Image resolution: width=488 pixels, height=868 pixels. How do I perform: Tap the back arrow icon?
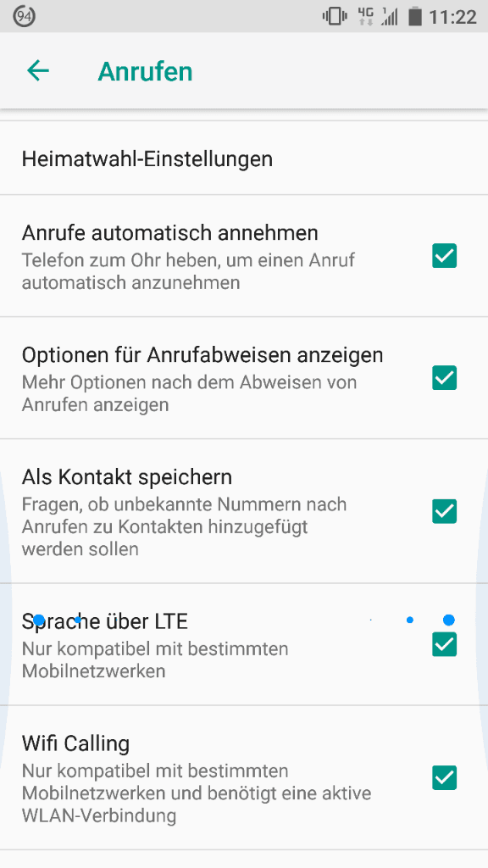pyautogui.click(x=38, y=71)
